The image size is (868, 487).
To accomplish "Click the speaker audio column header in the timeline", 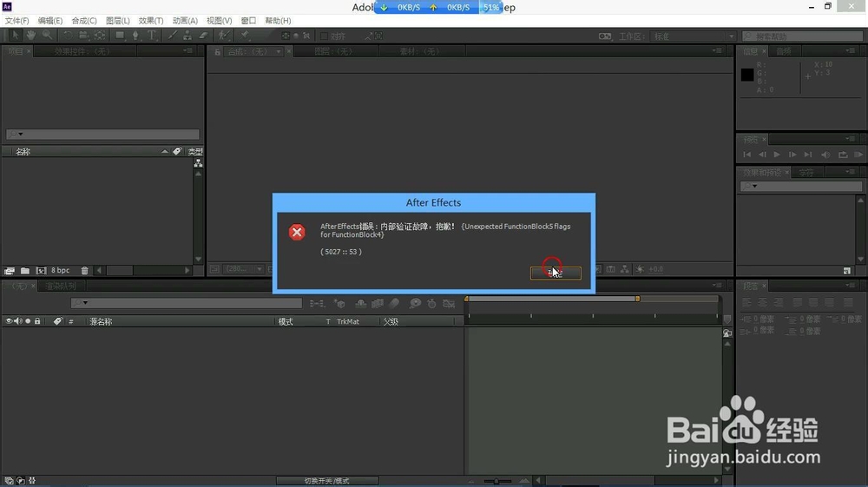I will pos(18,321).
